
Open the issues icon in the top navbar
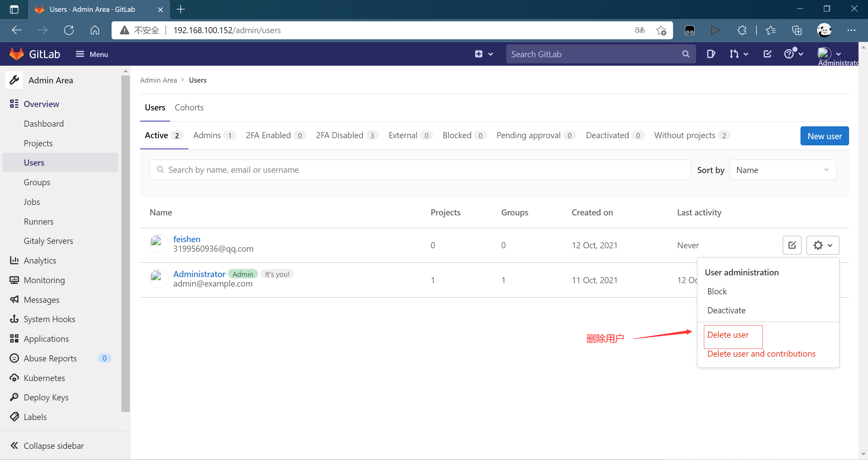711,54
